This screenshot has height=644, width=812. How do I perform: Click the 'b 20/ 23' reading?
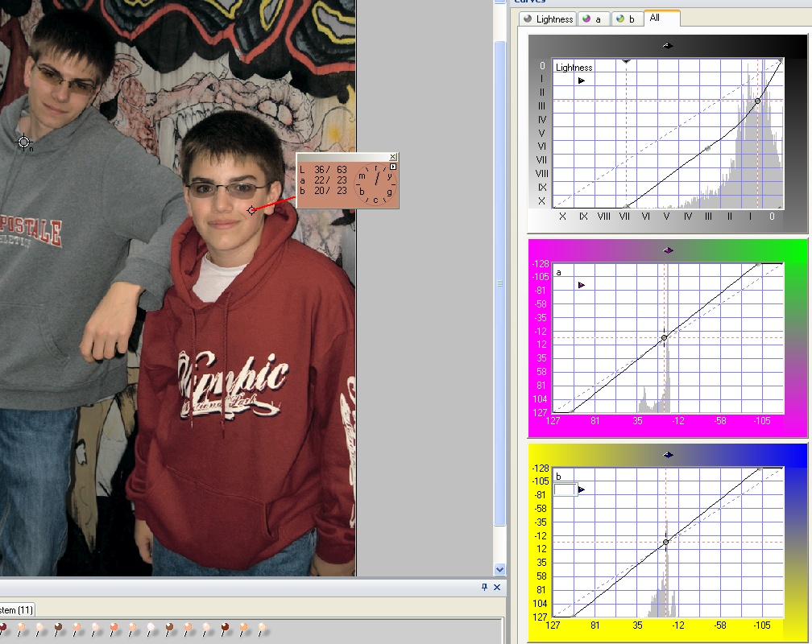(x=324, y=191)
